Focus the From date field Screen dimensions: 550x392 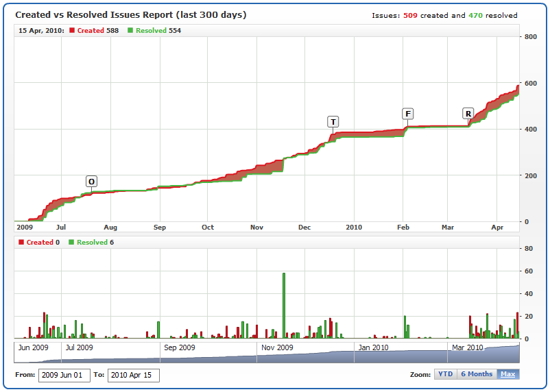64,376
